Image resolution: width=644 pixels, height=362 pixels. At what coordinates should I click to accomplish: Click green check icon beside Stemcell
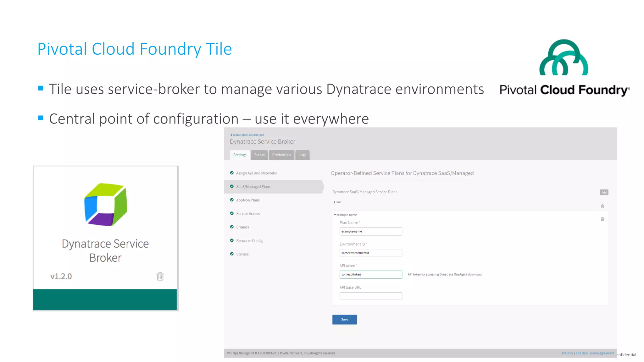232,254
